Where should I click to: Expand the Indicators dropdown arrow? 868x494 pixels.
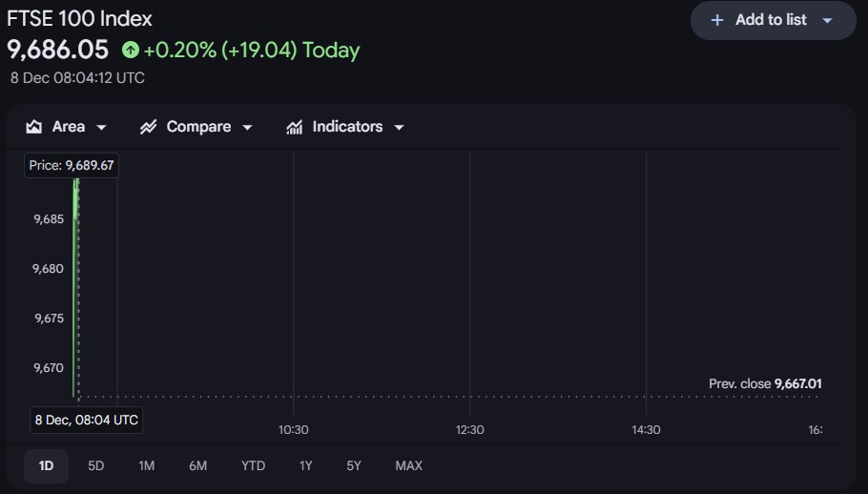point(399,127)
